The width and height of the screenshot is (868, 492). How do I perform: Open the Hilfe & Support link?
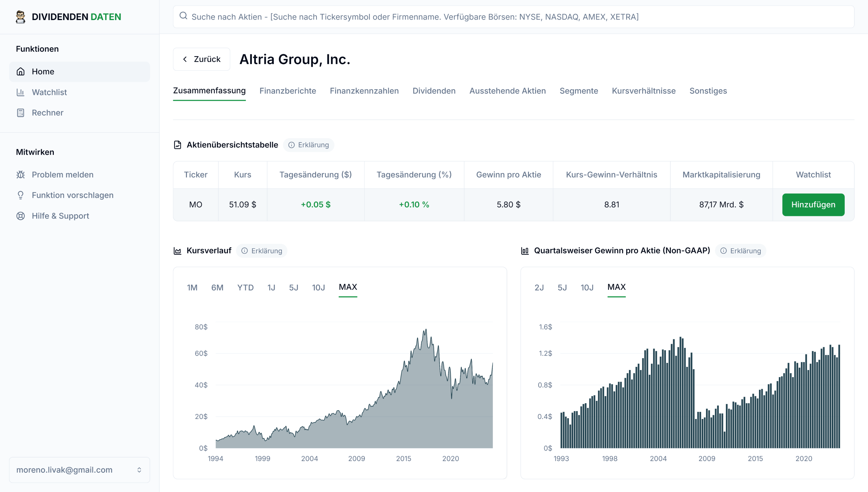tap(80, 216)
